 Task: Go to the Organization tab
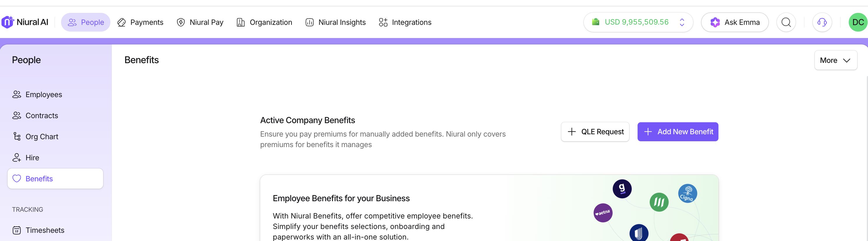click(264, 22)
